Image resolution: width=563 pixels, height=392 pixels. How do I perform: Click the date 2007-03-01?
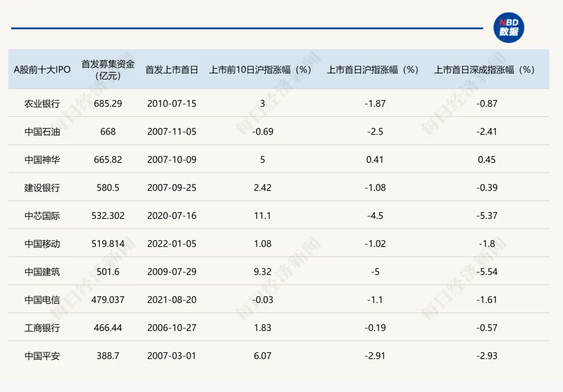(172, 356)
